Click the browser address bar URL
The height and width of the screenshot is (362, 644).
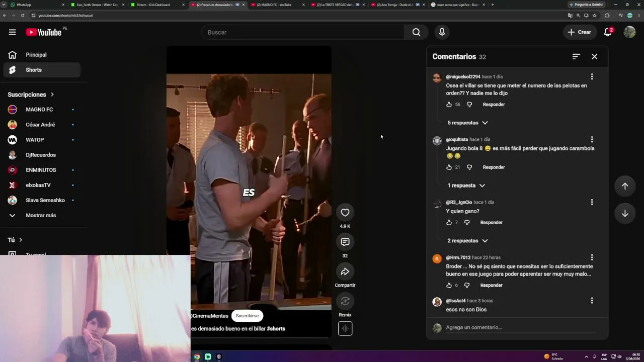coord(65,16)
